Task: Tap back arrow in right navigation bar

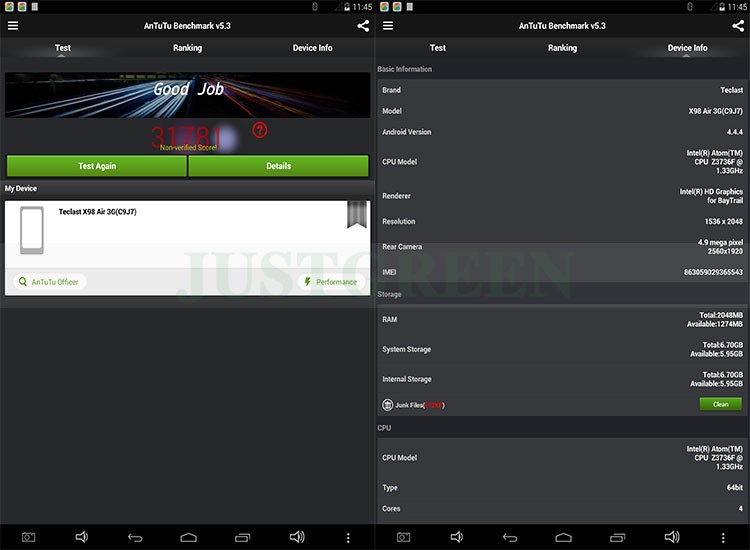Action: pyautogui.click(x=510, y=538)
